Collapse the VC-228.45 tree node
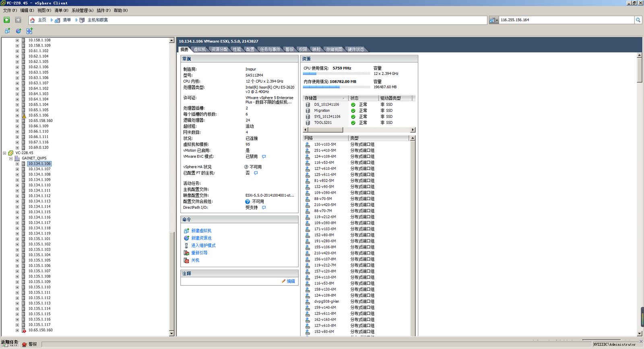 4,153
